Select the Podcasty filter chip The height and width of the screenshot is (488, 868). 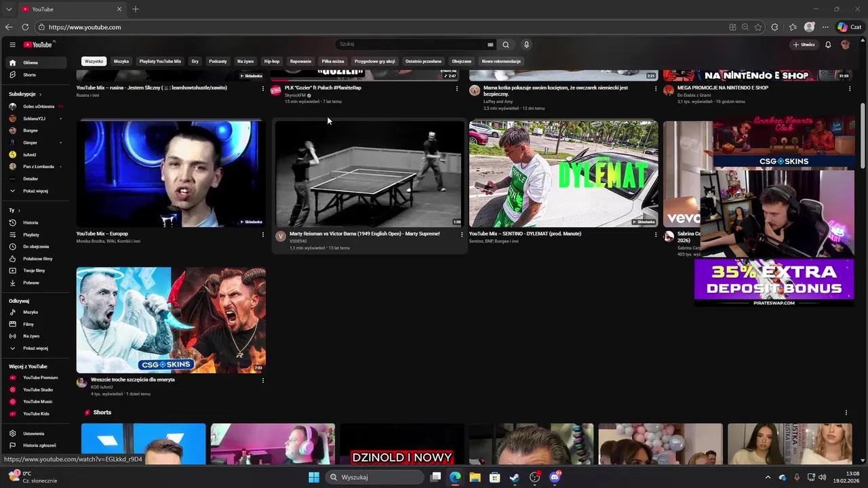(218, 61)
